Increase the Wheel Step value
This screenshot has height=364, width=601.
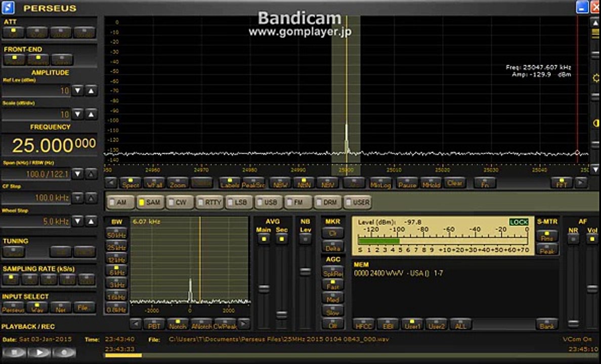pyautogui.click(x=91, y=221)
